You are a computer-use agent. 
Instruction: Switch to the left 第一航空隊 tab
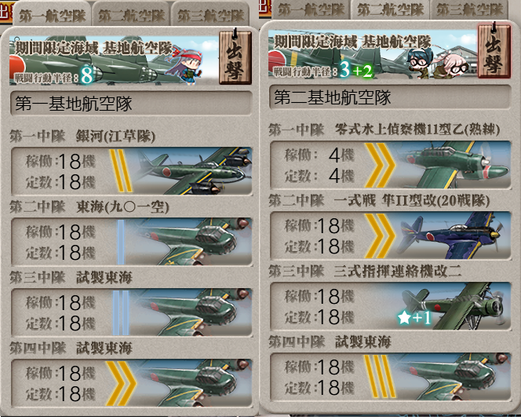tap(52, 14)
